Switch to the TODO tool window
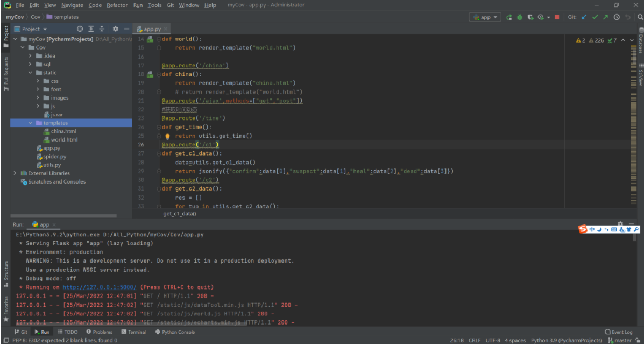The image size is (644, 345). 67,332
